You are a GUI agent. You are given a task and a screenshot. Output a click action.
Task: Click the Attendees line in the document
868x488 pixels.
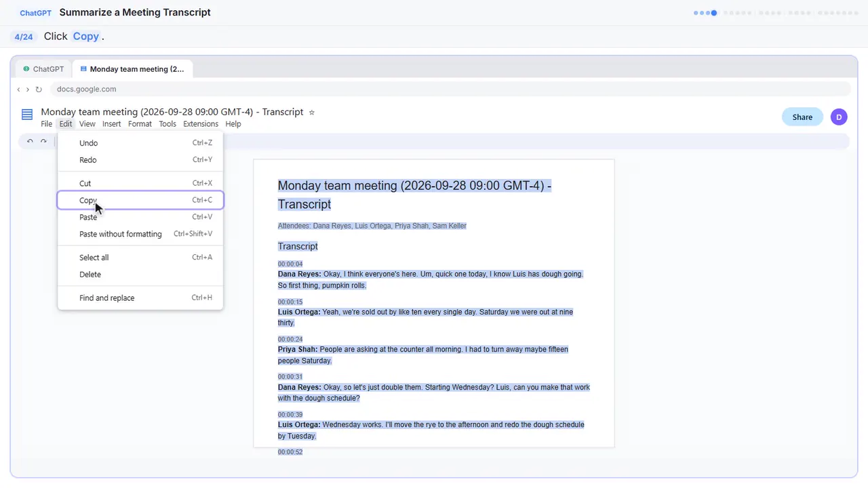point(372,226)
